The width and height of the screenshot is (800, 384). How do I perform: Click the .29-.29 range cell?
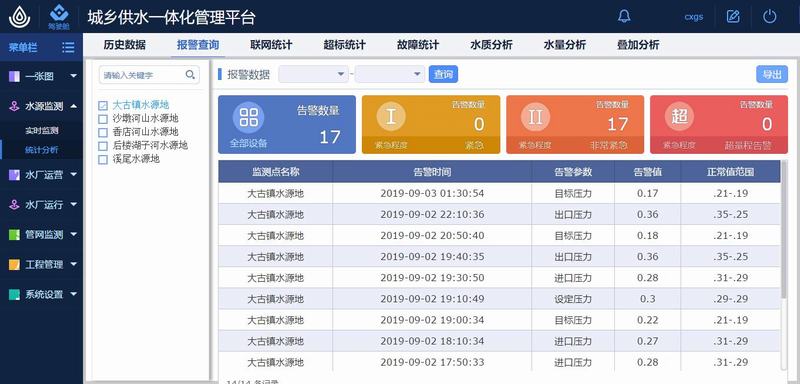731,299
